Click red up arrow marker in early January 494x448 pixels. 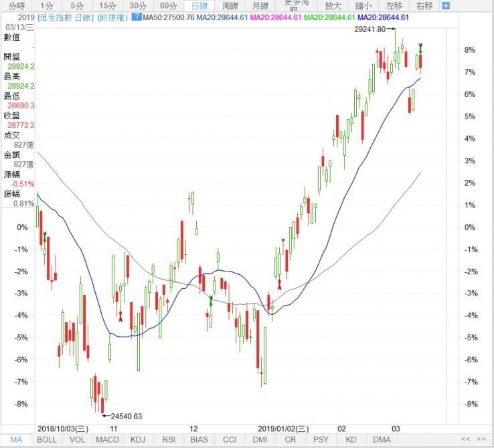(279, 284)
